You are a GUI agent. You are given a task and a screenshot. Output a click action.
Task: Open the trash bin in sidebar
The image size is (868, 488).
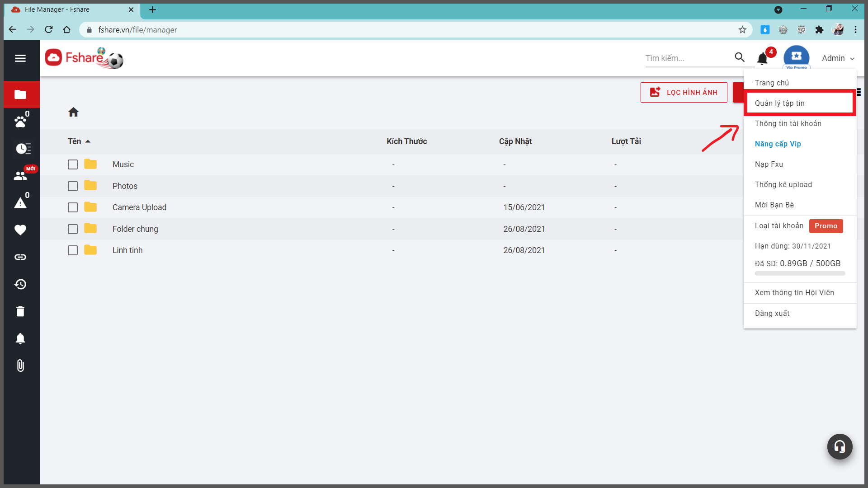pos(20,311)
